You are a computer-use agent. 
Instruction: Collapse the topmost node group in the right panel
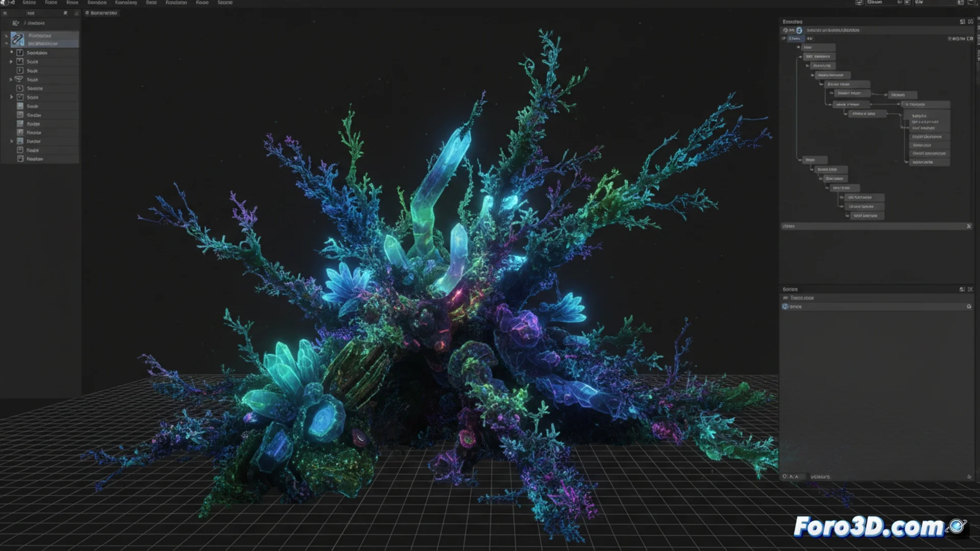[798, 47]
